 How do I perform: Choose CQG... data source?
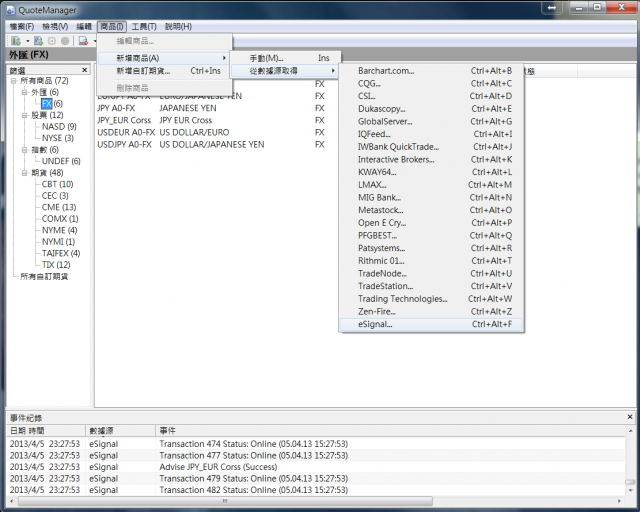point(431,83)
